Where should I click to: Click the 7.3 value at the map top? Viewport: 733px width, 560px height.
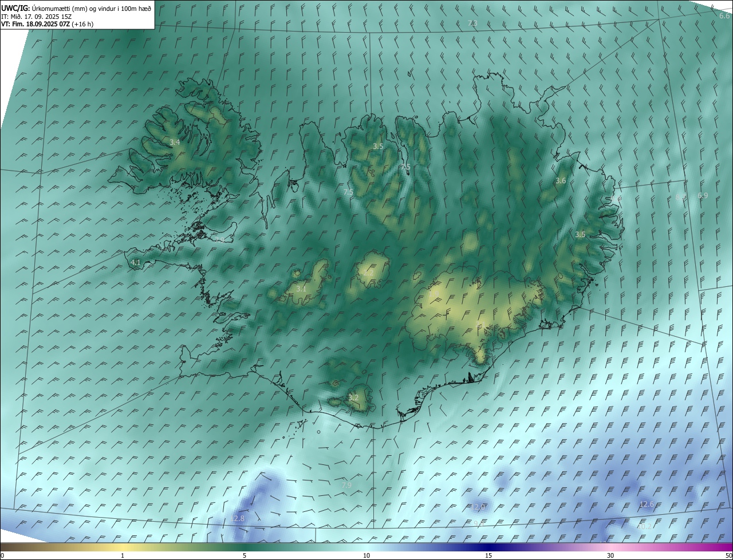(x=472, y=23)
